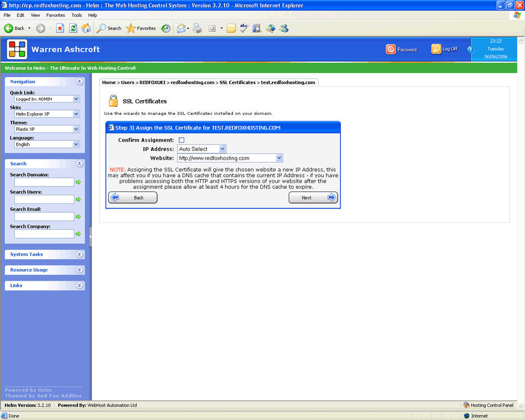The image size is (525, 420).
Task: Go to the Home page icon
Action: [86, 28]
